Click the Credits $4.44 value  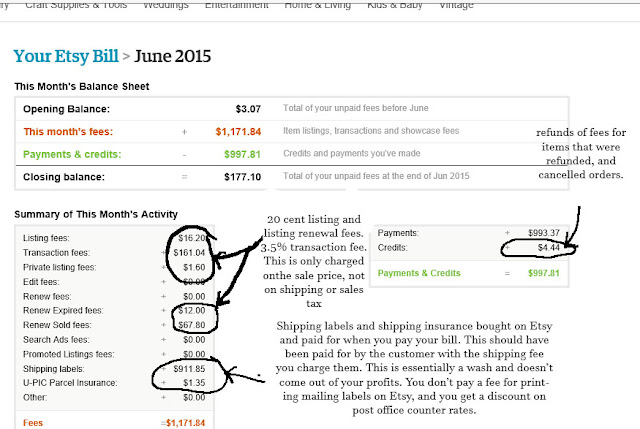549,247
